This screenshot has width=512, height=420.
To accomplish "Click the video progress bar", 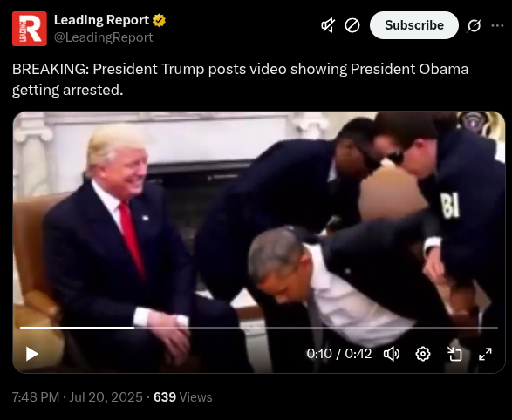I will tap(259, 327).
